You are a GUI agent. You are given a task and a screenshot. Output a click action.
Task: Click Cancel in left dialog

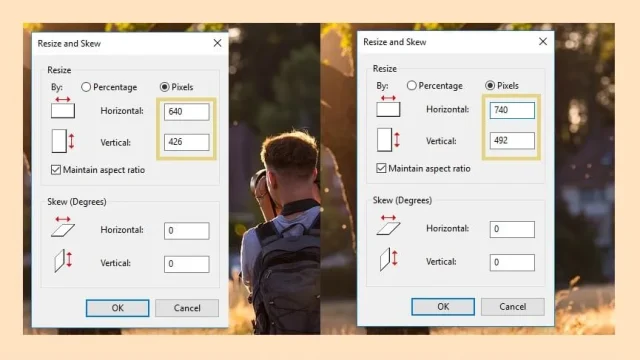(x=187, y=308)
